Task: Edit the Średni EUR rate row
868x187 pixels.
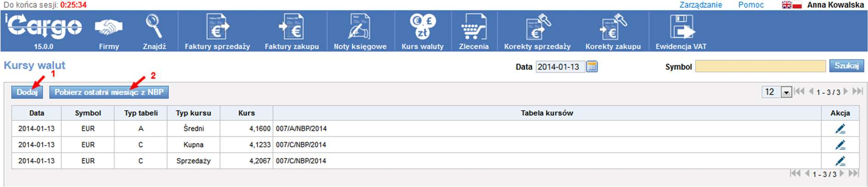Action: (x=840, y=129)
